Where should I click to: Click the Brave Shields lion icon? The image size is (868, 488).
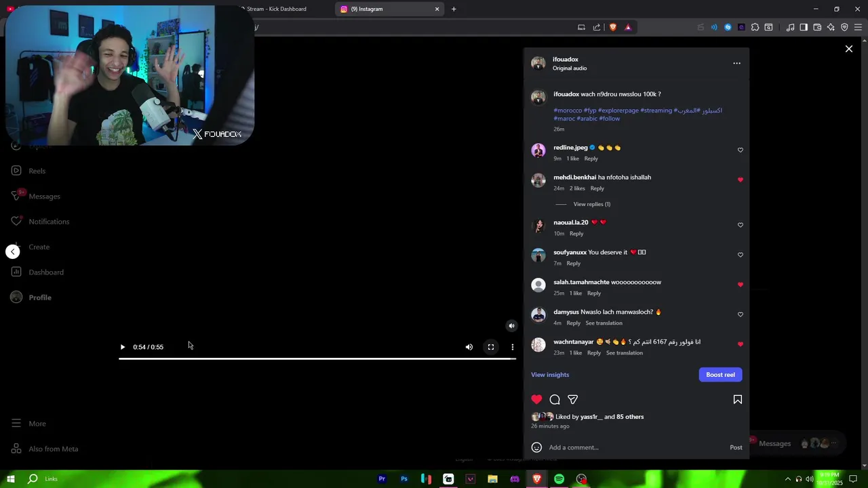pyautogui.click(x=613, y=27)
